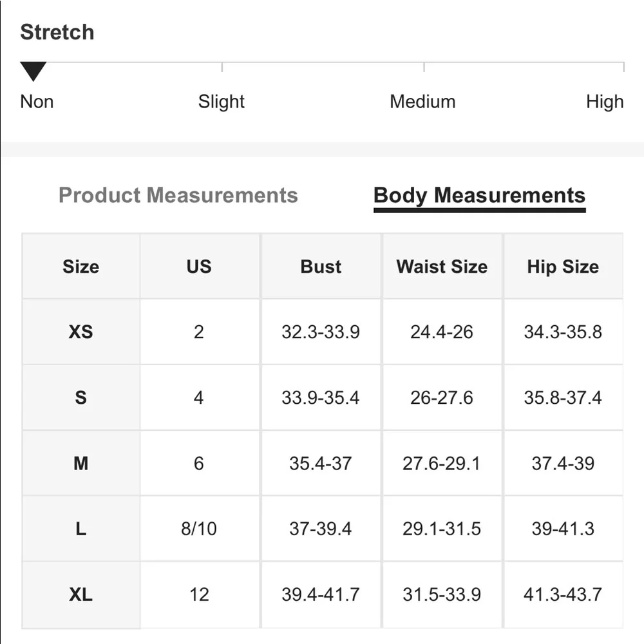Click the Non stretch label
Viewport: 644px width, 644px height.
click(37, 102)
